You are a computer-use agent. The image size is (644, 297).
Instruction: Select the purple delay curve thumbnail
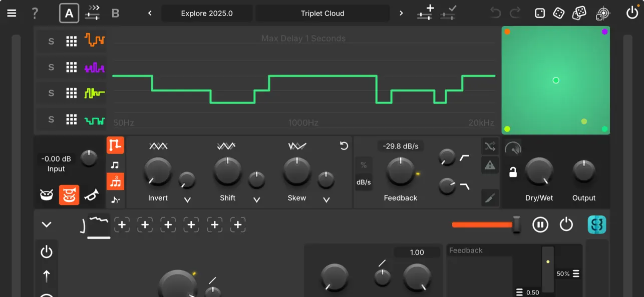point(95,67)
